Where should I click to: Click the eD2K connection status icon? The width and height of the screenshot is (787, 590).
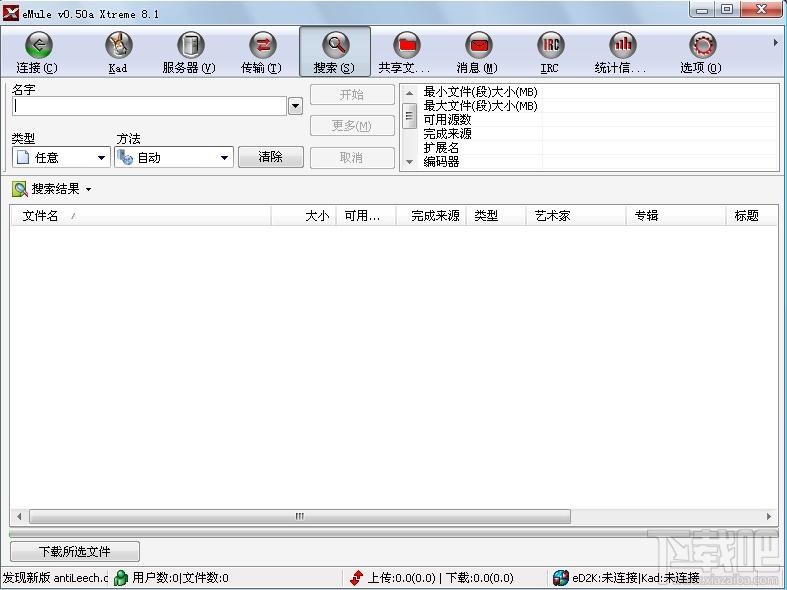[x=562, y=578]
